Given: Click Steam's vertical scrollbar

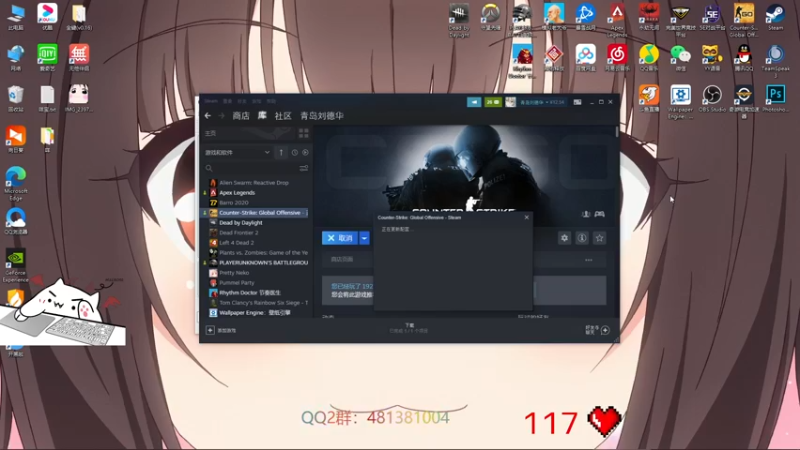Looking at the screenshot, I should 617,132.
